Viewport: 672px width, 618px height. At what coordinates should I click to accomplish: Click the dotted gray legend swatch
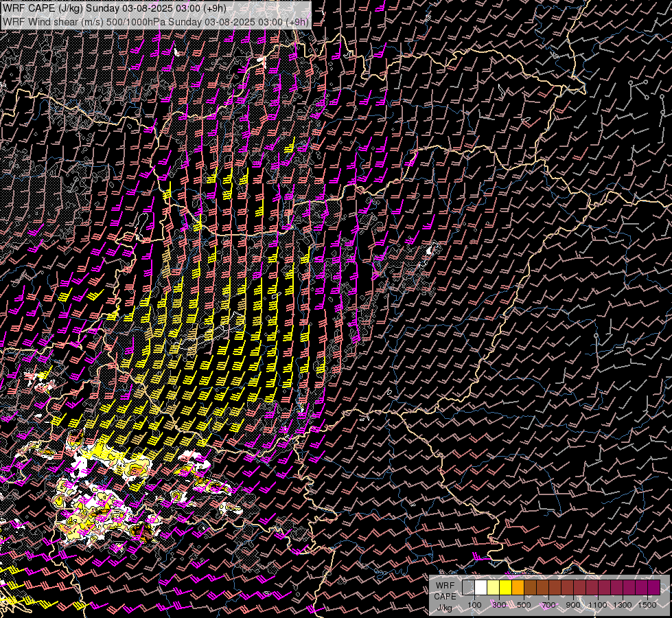[468, 587]
